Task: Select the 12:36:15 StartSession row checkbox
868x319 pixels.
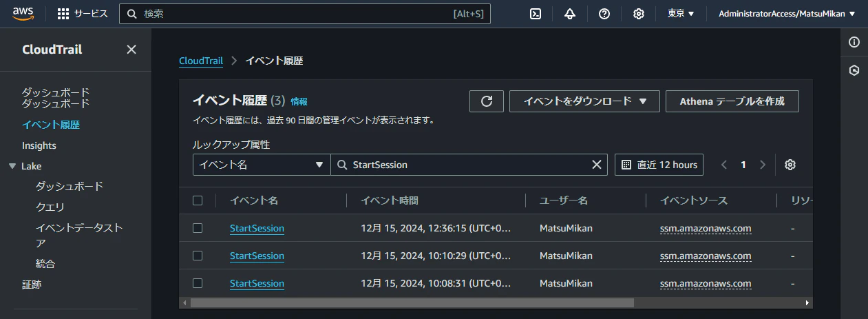Action: [198, 228]
